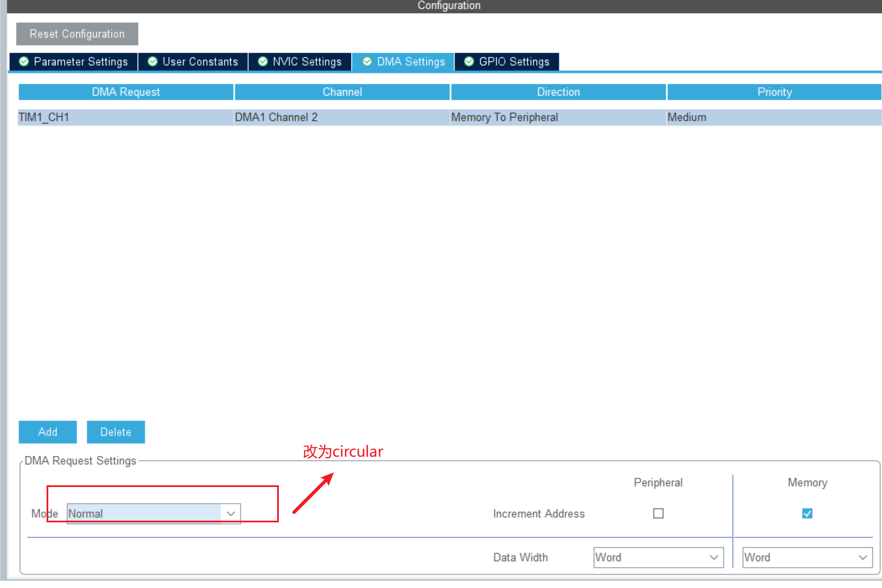Screen dimensions: 882x588
Task: Click the green check icon on User Constants
Action: pos(152,61)
